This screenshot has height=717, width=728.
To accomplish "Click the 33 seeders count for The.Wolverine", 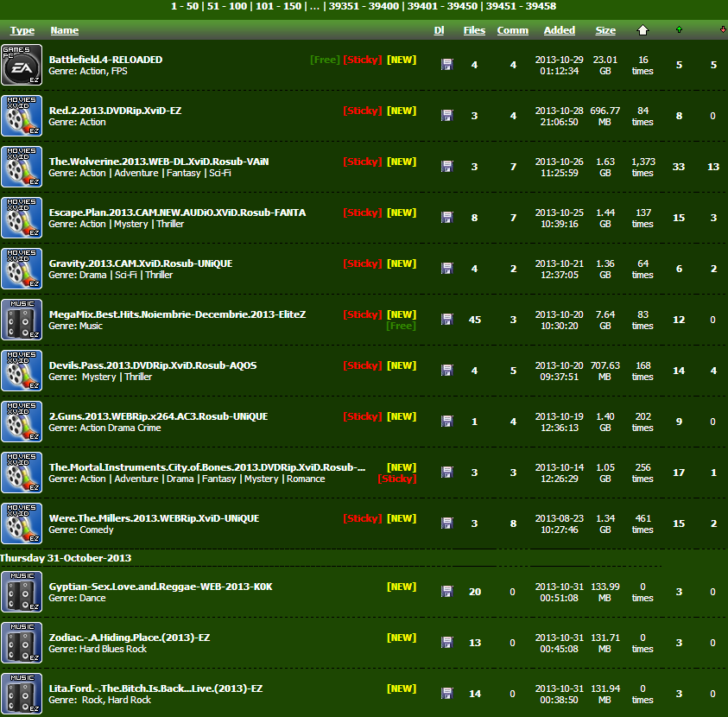I will (679, 167).
